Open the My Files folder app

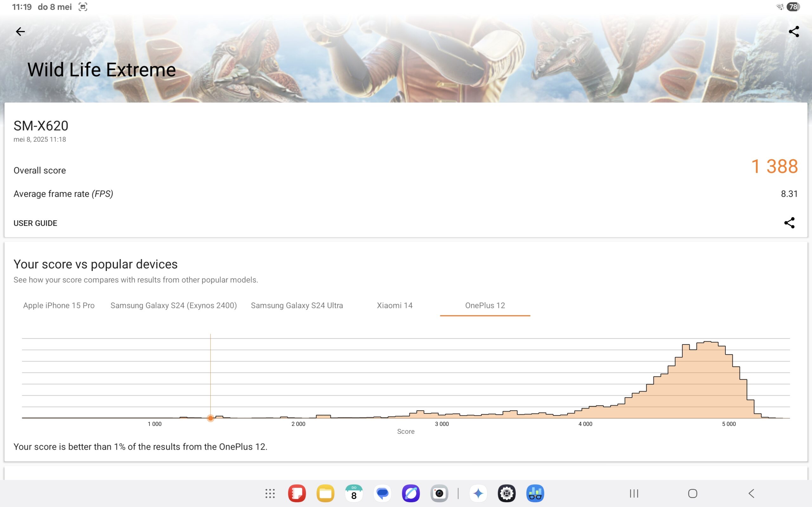[325, 494]
